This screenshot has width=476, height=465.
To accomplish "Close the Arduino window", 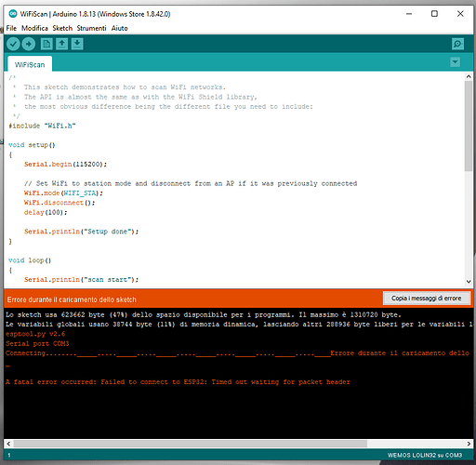I will (460, 14).
